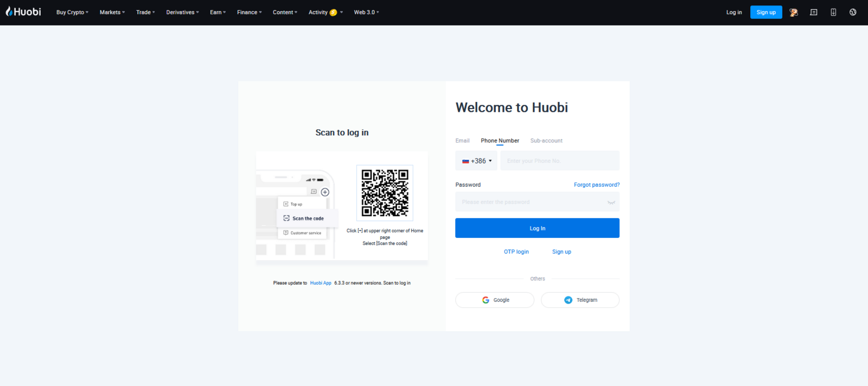Click the Activity coin badge icon

pyautogui.click(x=333, y=12)
